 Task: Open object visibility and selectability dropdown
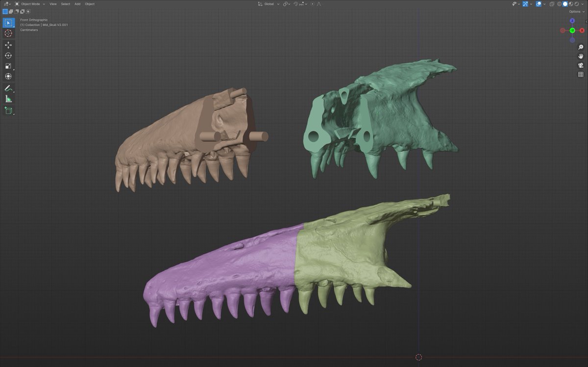[515, 3]
